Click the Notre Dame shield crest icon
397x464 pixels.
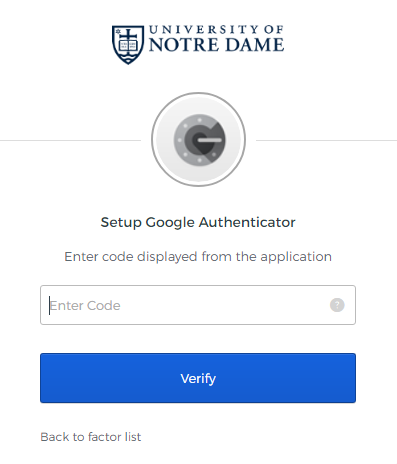click(128, 45)
